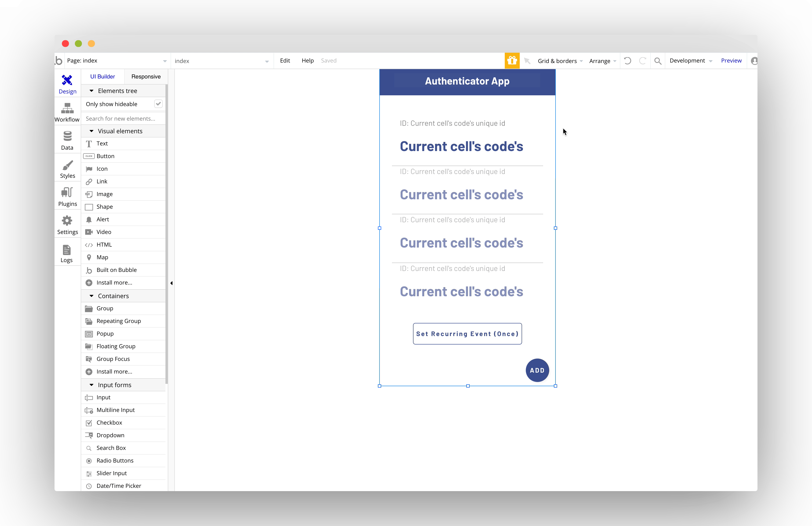Collapse the left palette panel arrow
This screenshot has height=526, width=812.
171,283
